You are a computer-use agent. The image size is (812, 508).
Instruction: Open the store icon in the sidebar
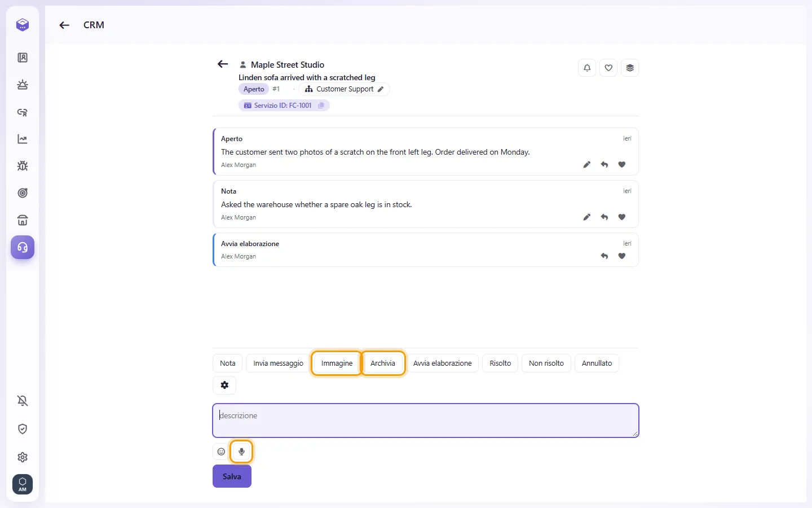[23, 220]
